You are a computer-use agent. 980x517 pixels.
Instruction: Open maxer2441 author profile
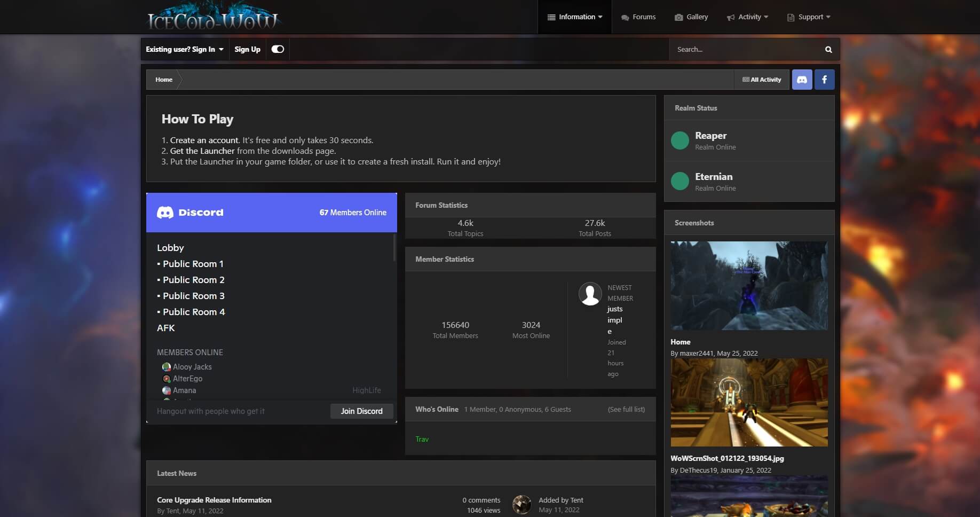pos(697,354)
